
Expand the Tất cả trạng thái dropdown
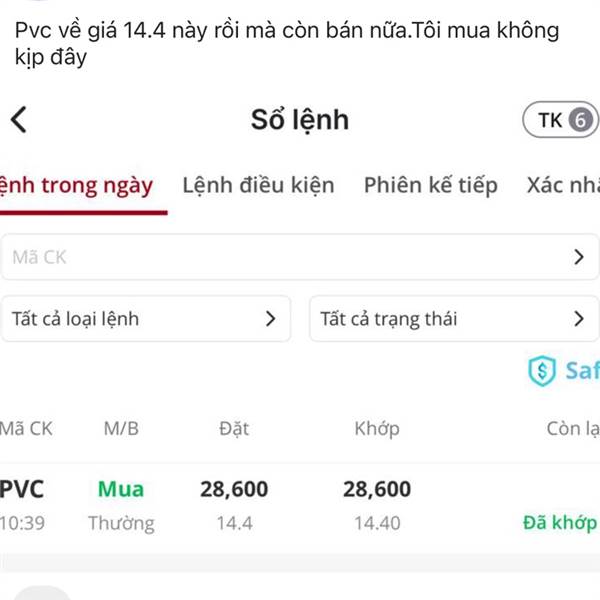click(x=454, y=319)
